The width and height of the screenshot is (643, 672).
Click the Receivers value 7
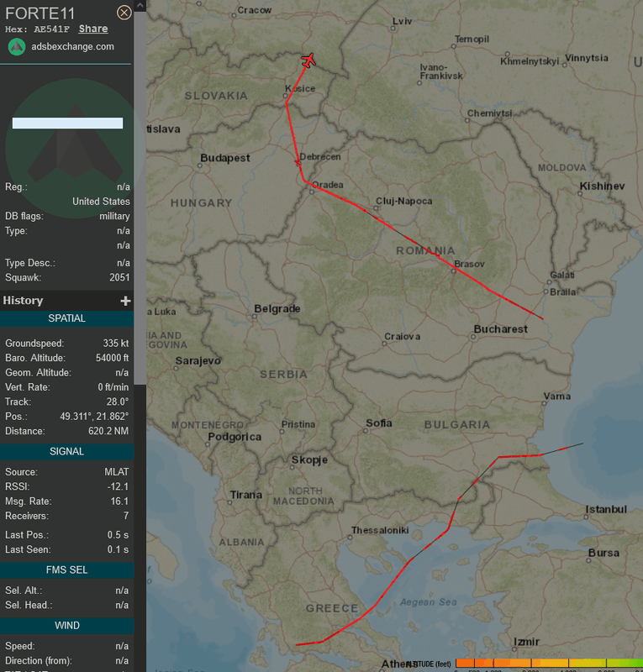click(x=126, y=516)
